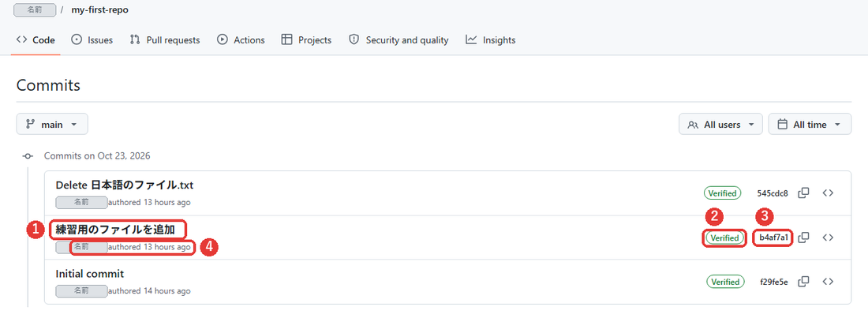Screen dimensions: 868x318
Task: Click author of 練習用のファイルを追加 commit
Action: pos(81,246)
